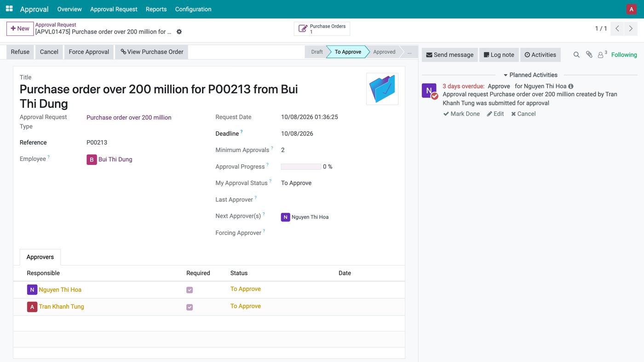Click the Next Approver avatar for Nguyen Thi Hoa

(x=285, y=217)
